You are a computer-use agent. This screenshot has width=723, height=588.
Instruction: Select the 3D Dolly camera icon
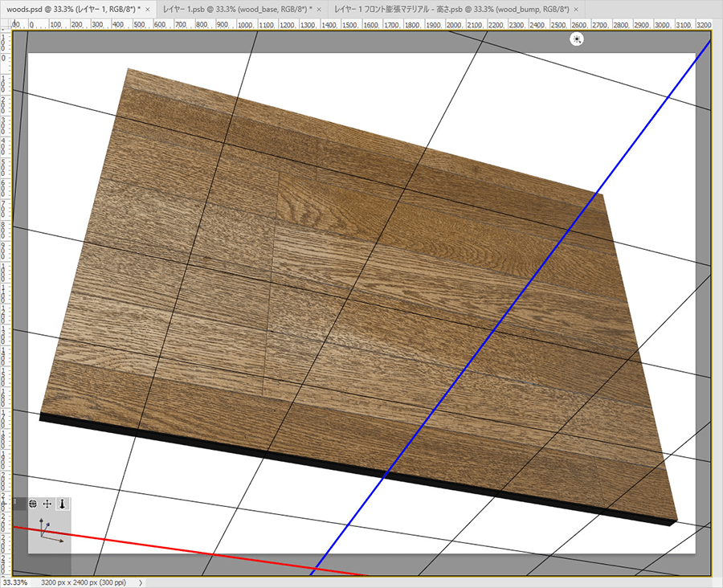click(x=62, y=504)
